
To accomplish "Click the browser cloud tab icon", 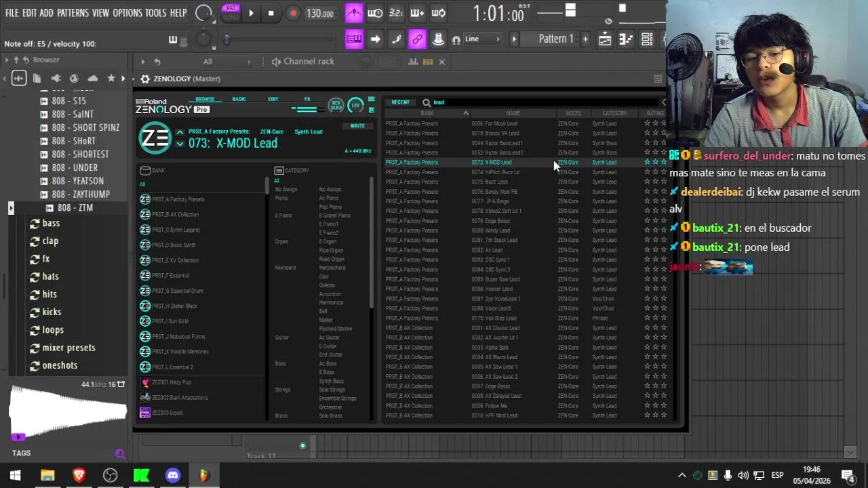I will [93, 78].
